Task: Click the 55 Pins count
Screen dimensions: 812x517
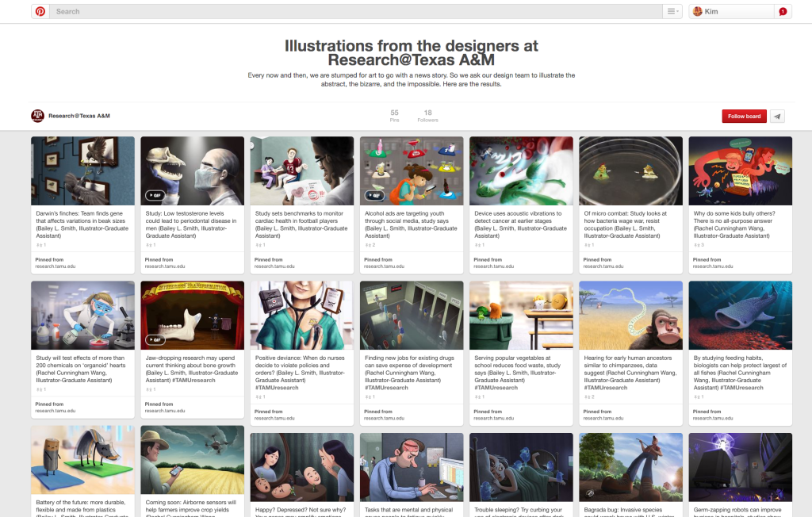Action: [x=394, y=116]
